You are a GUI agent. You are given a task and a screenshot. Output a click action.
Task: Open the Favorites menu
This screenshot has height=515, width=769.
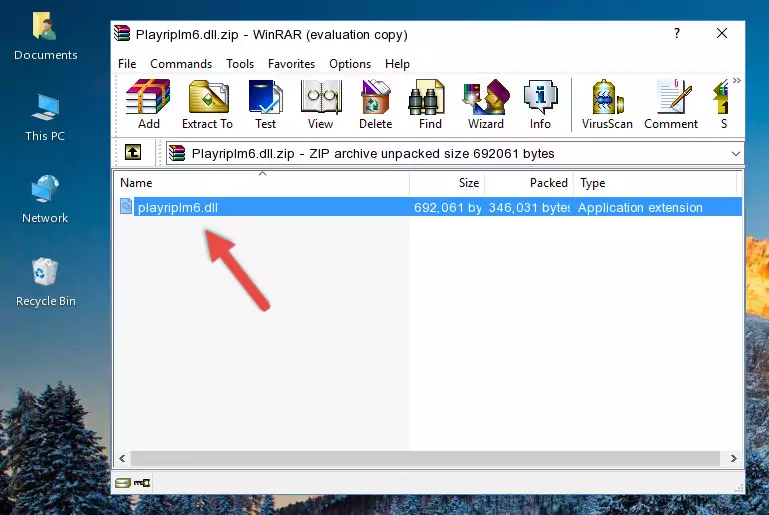(x=291, y=64)
